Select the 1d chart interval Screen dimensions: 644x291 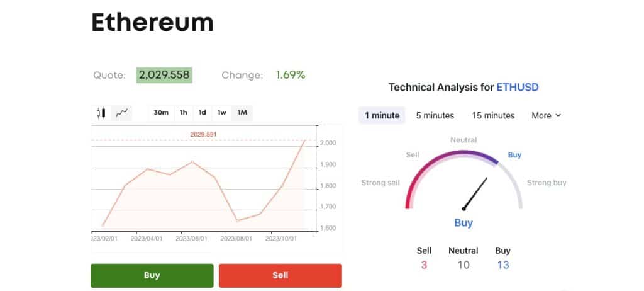click(x=203, y=113)
